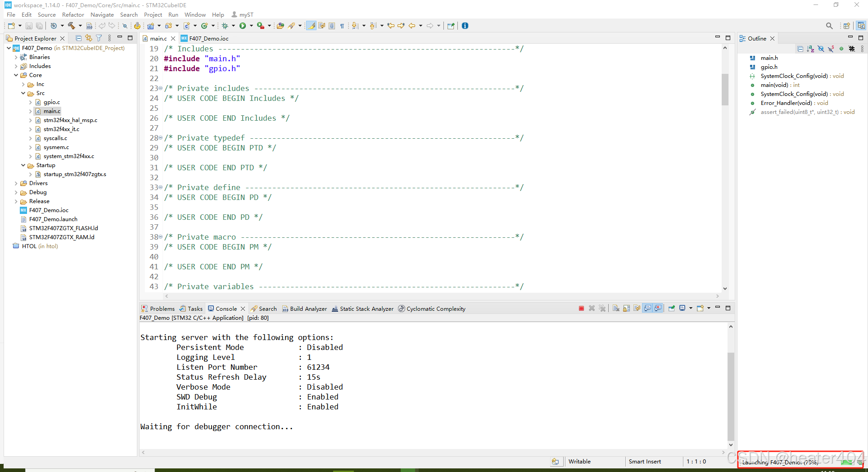Expand the Drivers folder
Viewport: 868px width, 472px height.
16,183
